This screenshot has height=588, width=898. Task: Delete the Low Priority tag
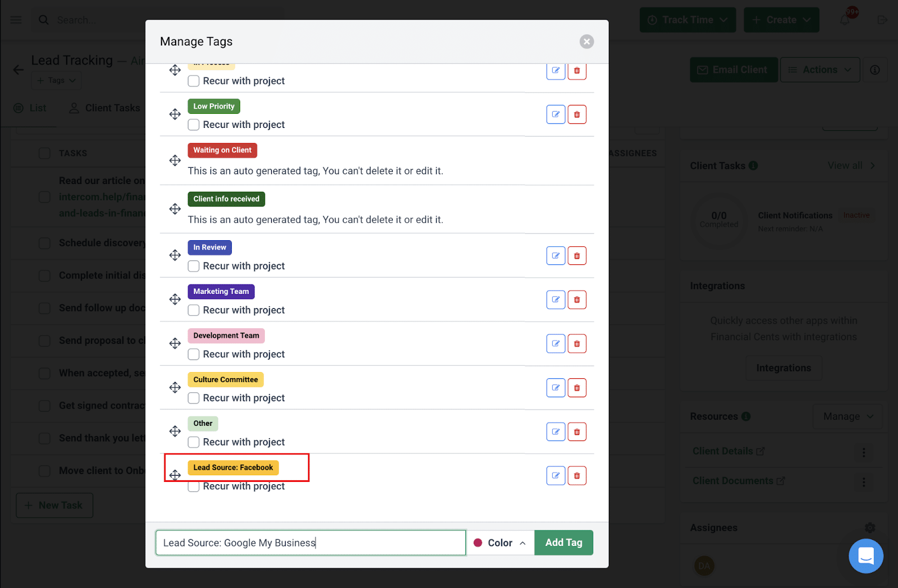click(x=577, y=114)
